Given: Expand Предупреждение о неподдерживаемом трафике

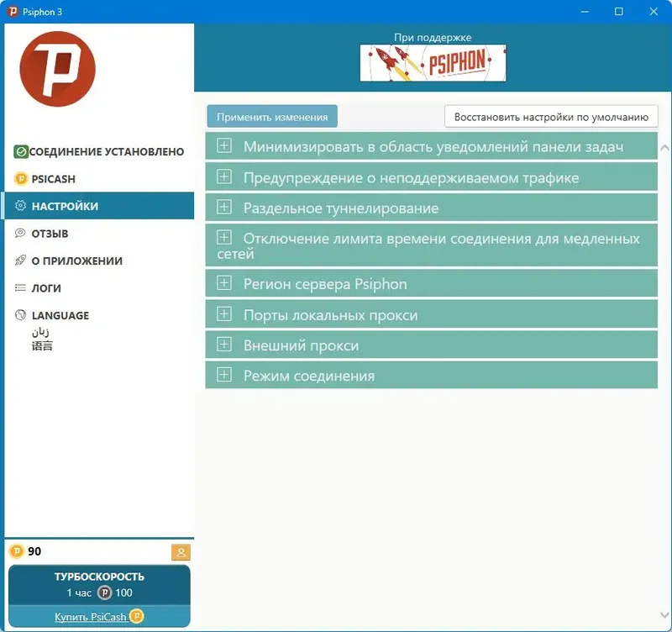Looking at the screenshot, I should (x=431, y=176).
